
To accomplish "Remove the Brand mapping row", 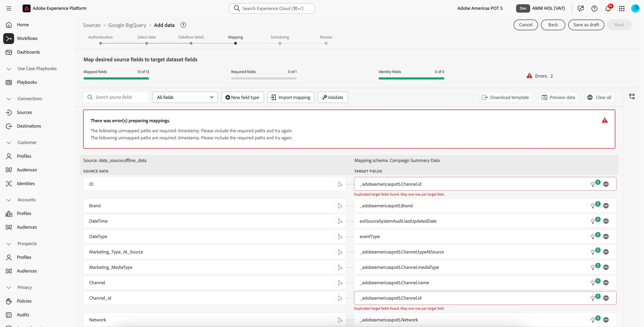I will [606, 206].
